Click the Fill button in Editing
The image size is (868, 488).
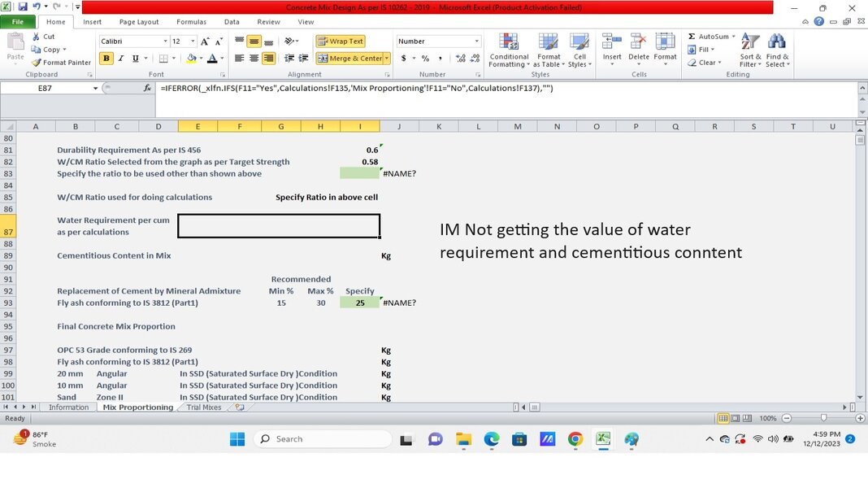point(701,50)
